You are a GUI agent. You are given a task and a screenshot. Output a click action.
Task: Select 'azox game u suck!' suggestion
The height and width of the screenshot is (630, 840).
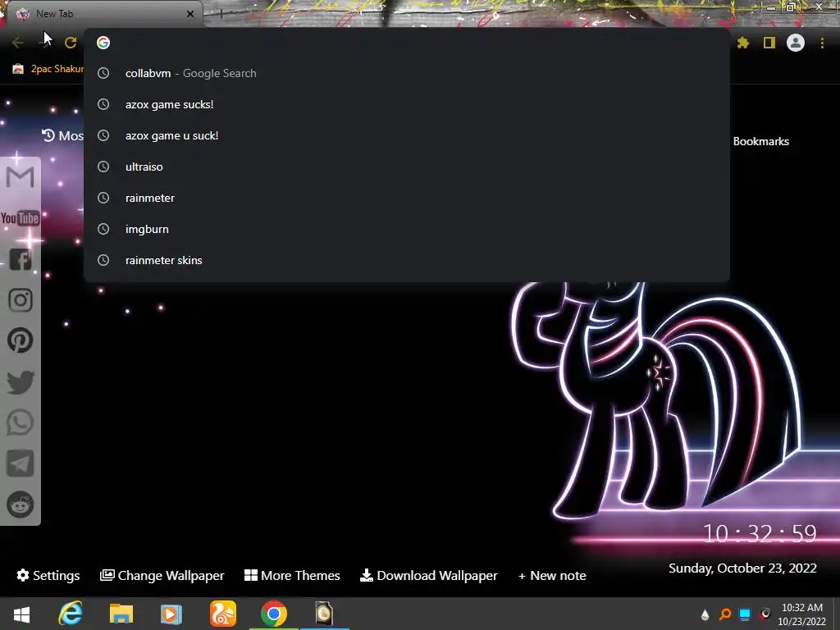tap(407, 135)
